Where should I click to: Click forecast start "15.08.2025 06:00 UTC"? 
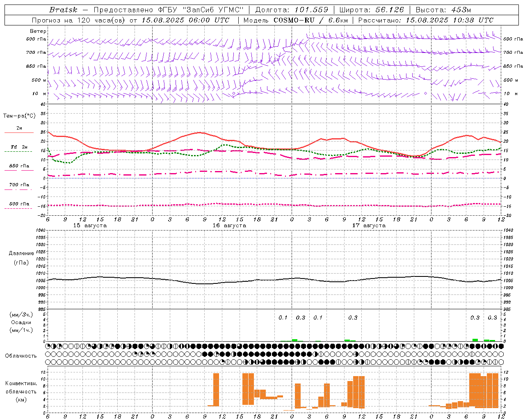pos(185,20)
